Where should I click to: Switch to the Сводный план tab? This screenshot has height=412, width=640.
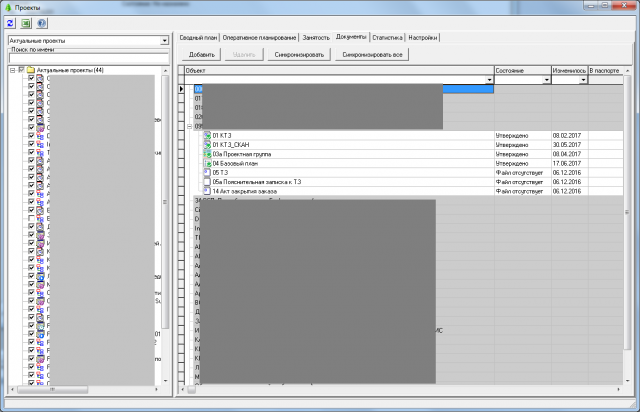click(198, 38)
